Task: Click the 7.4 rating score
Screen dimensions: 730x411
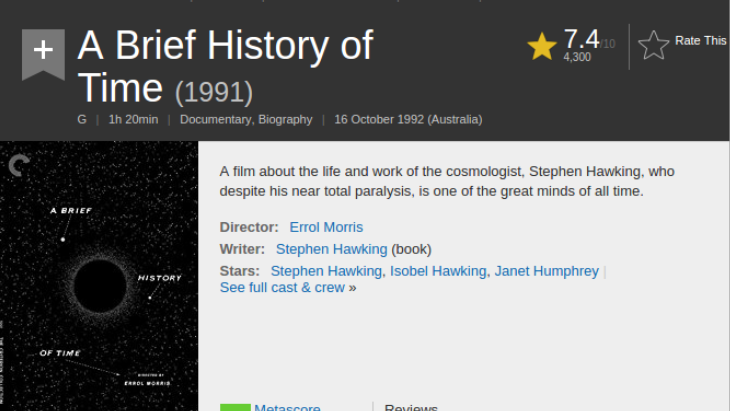Action: point(581,38)
